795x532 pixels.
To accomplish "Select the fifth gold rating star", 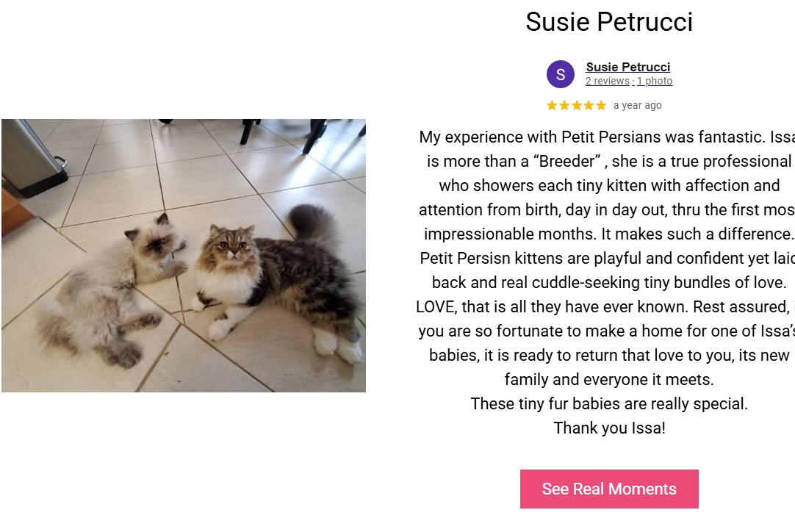I will click(601, 106).
